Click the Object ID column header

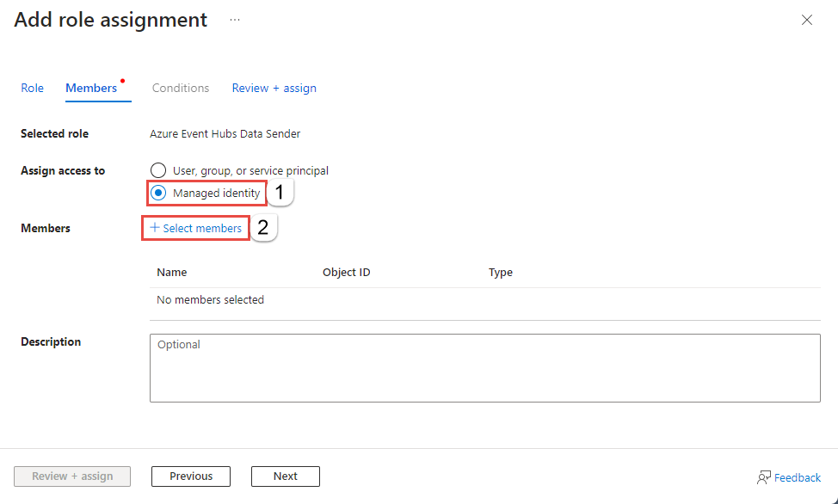[346, 272]
